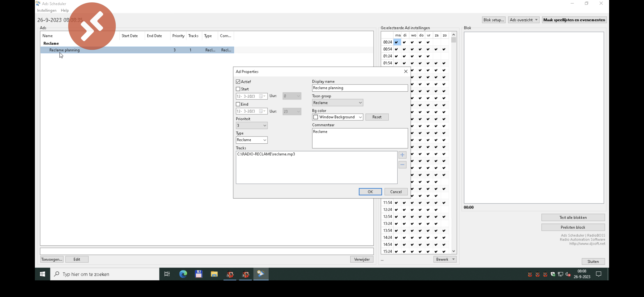Click the Edit button
Screen dimensions: 644x297
77,259
